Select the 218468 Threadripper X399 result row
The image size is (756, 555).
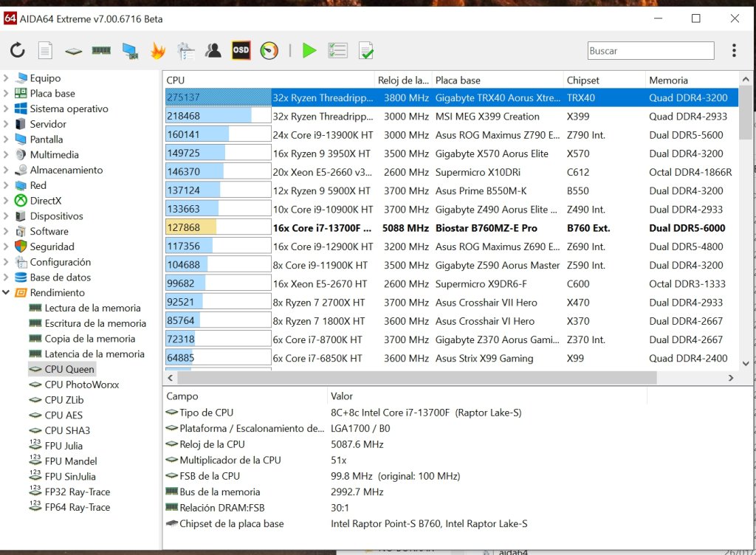[x=451, y=116]
